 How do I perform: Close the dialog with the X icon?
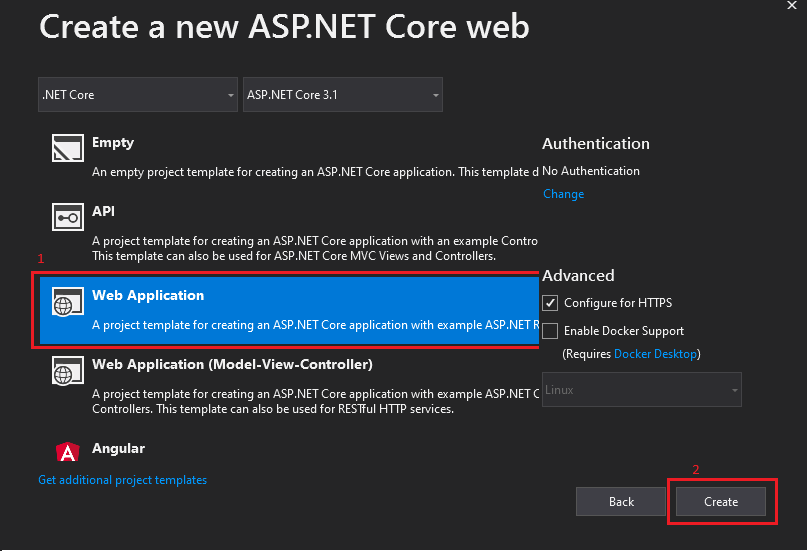[x=792, y=6]
